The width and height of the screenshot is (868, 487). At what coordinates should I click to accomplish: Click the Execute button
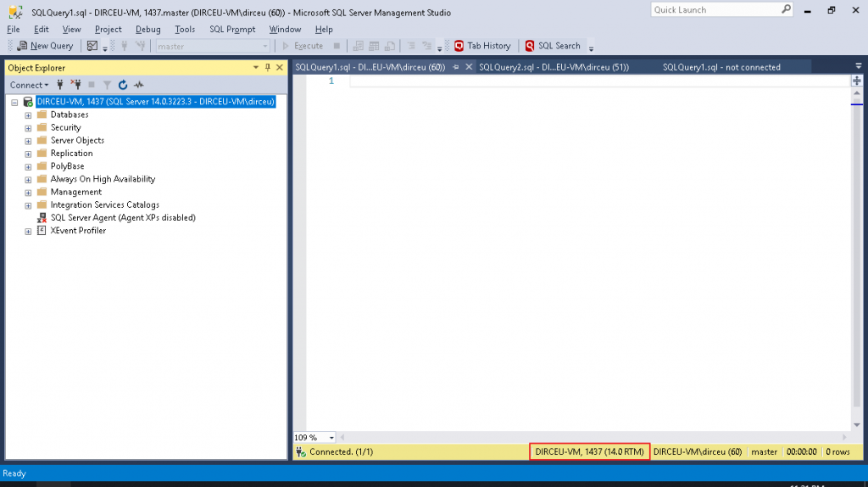[x=303, y=46]
